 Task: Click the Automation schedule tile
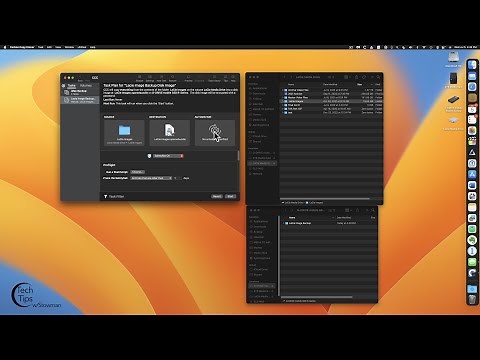point(215,133)
